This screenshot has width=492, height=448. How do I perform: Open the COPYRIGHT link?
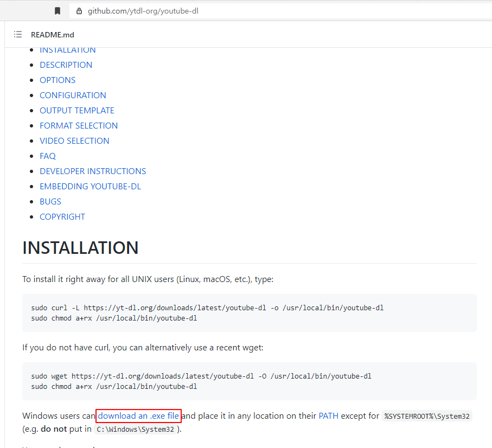pos(62,217)
